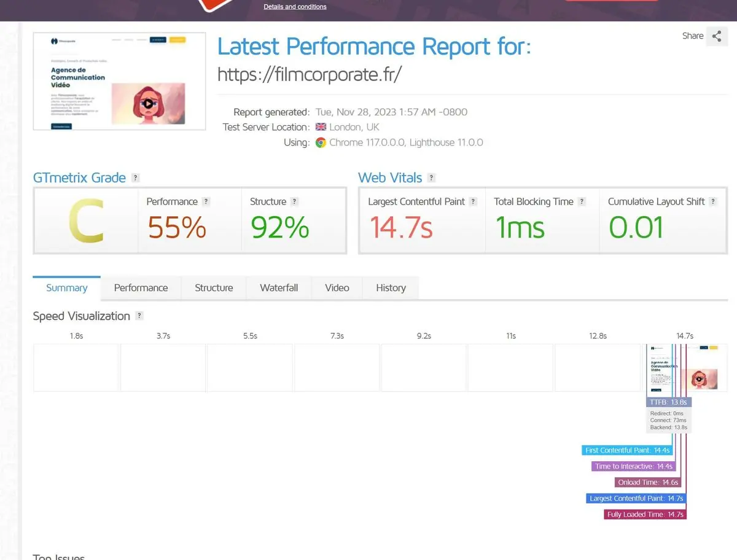
Task: Open help icon beside Structure score
Action: (294, 201)
